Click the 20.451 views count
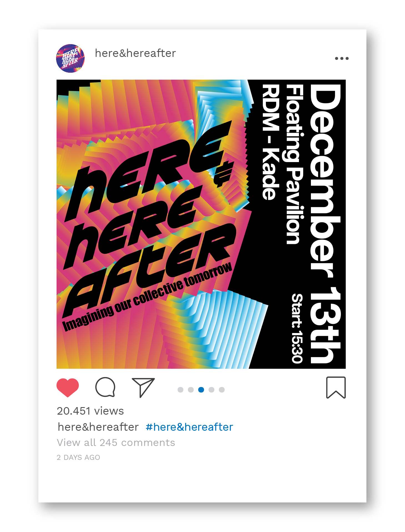Screen dimensions: 405x532 pyautogui.click(x=90, y=411)
